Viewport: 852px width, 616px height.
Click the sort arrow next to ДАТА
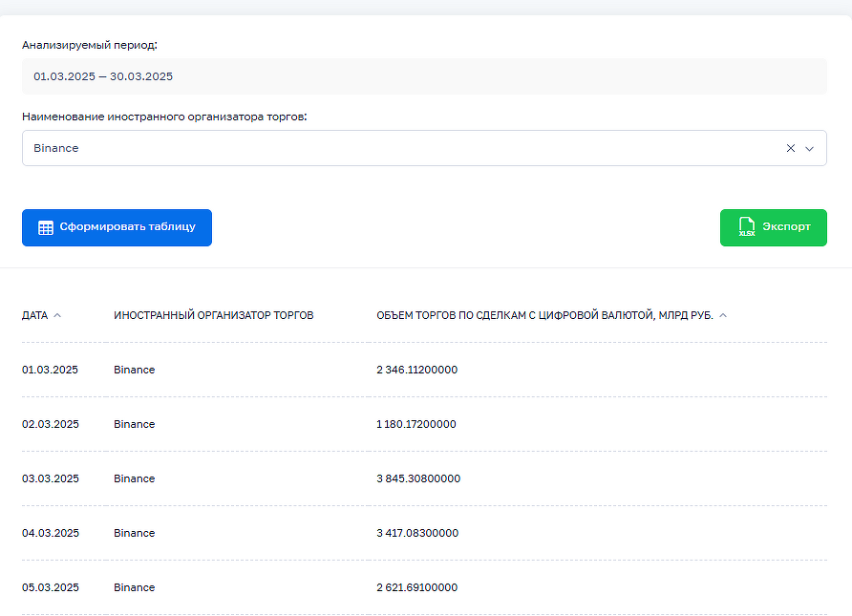pyautogui.click(x=57, y=315)
